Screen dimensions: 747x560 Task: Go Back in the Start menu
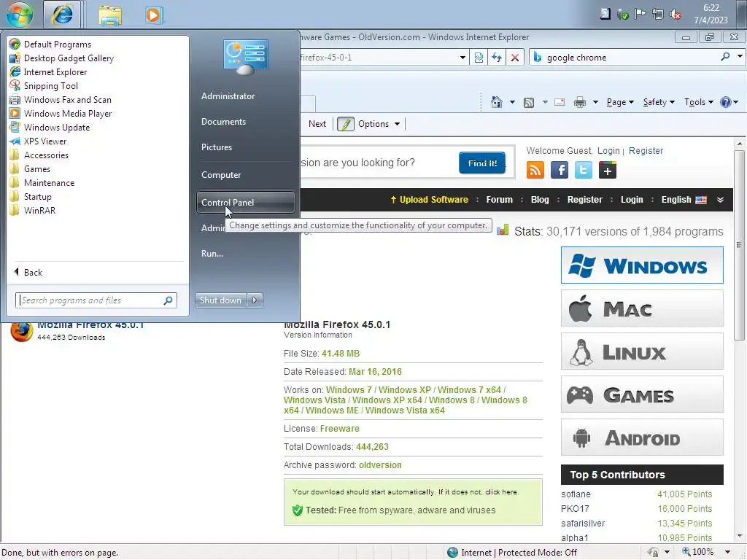click(28, 273)
